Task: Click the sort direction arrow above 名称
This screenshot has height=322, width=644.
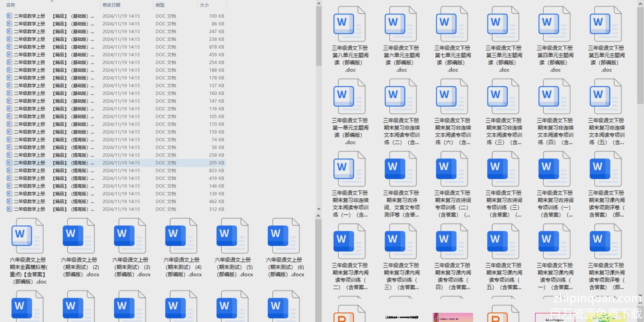Action: point(52,1)
